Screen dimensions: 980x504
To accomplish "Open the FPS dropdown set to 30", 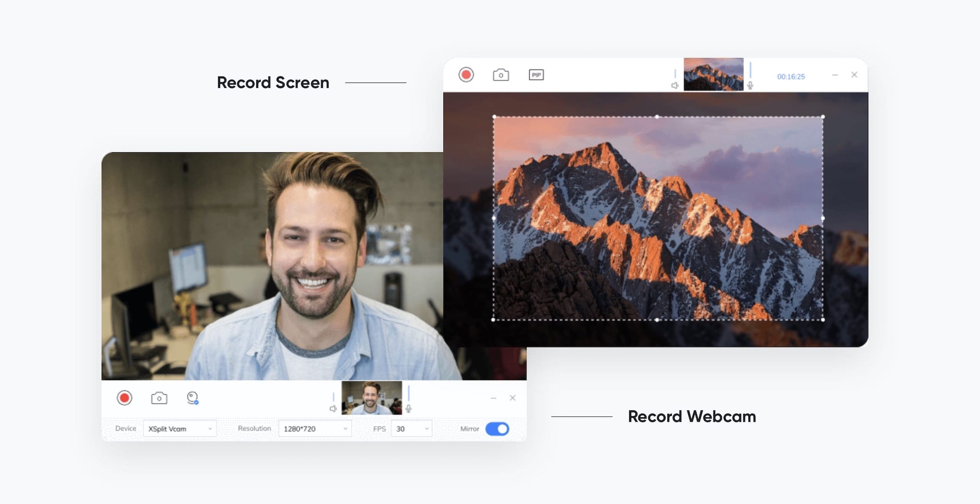I will (411, 429).
